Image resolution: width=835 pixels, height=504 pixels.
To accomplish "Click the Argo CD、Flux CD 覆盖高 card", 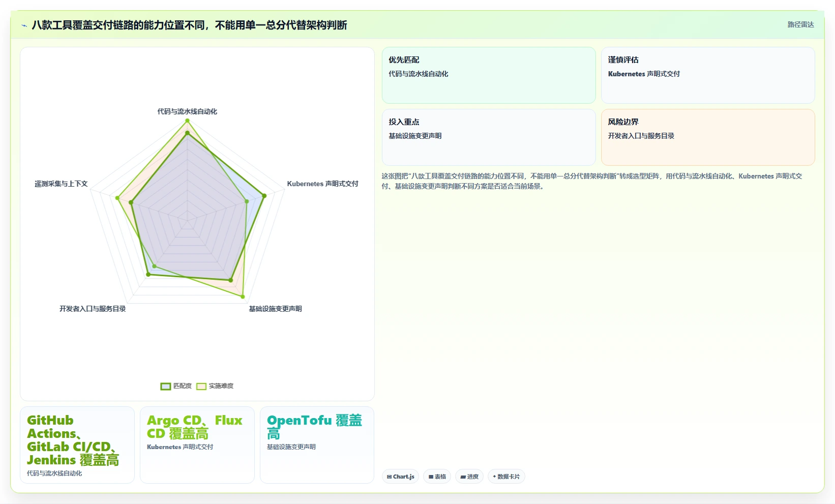I will click(197, 445).
